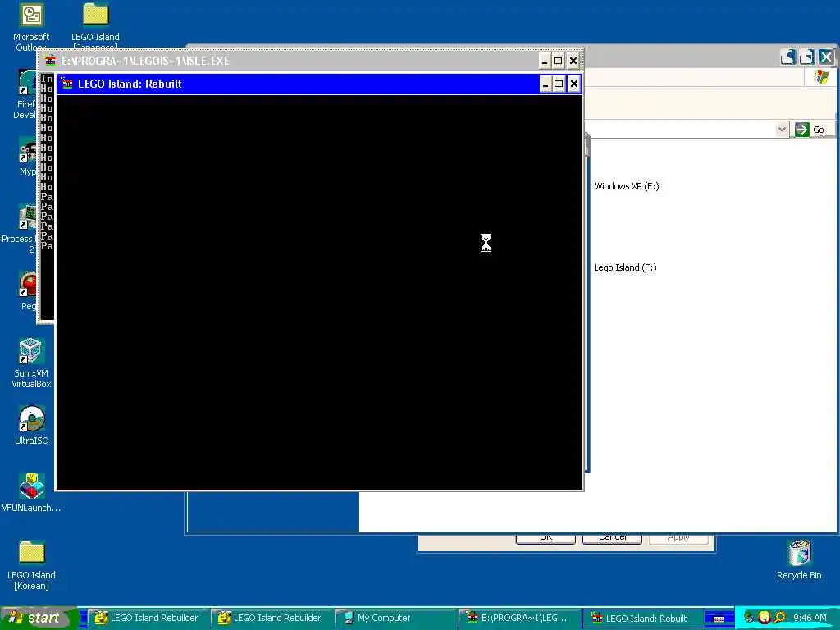Maximize the LEGO Island: Rebuilt window

[559, 84]
